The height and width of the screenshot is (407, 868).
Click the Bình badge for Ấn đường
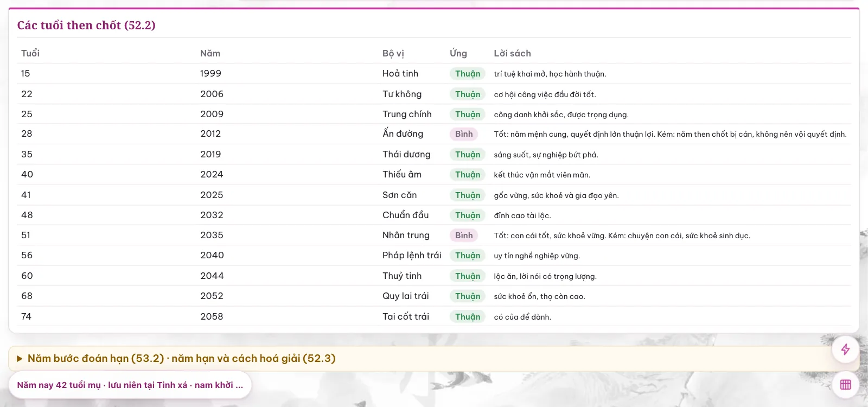(464, 134)
